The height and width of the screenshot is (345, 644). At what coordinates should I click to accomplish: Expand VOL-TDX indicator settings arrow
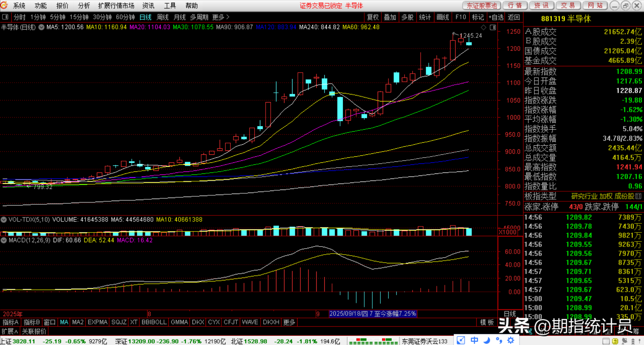(x=4, y=220)
